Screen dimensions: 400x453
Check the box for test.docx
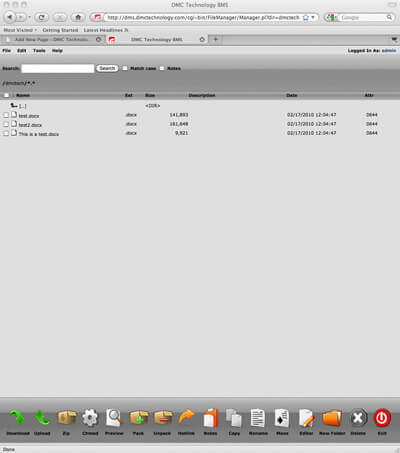click(6, 115)
